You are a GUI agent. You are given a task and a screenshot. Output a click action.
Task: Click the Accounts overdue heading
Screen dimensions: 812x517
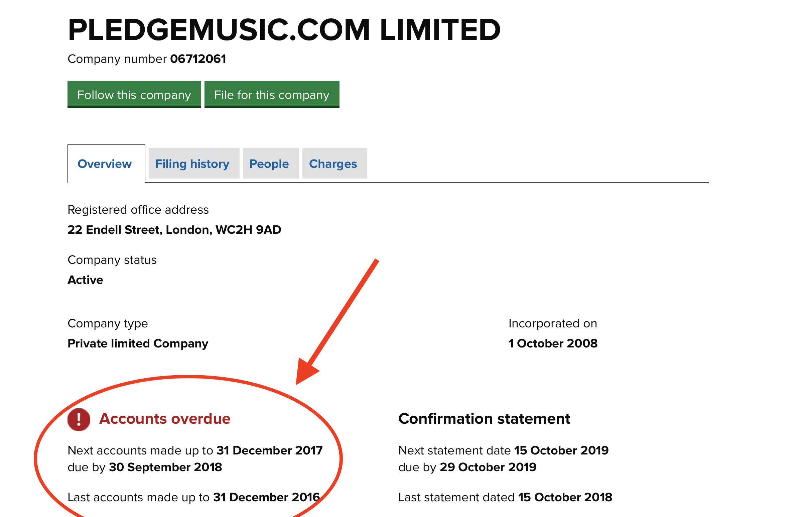(164, 418)
